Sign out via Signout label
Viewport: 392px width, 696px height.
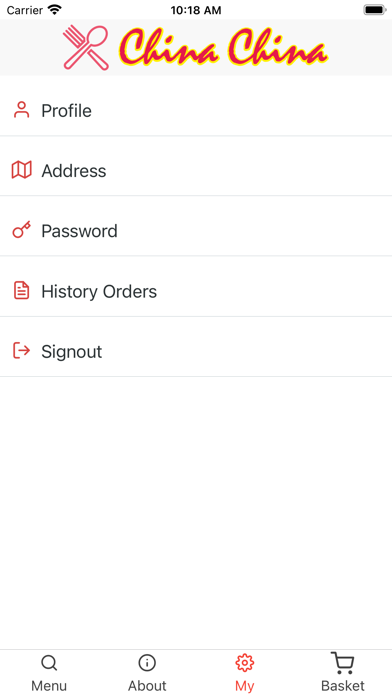coord(71,352)
